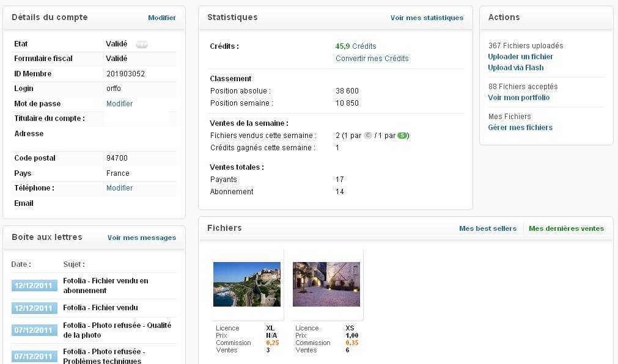The width and height of the screenshot is (618, 364).
Task: Open the stone courtyard photo thumbnail
Action: point(326,284)
